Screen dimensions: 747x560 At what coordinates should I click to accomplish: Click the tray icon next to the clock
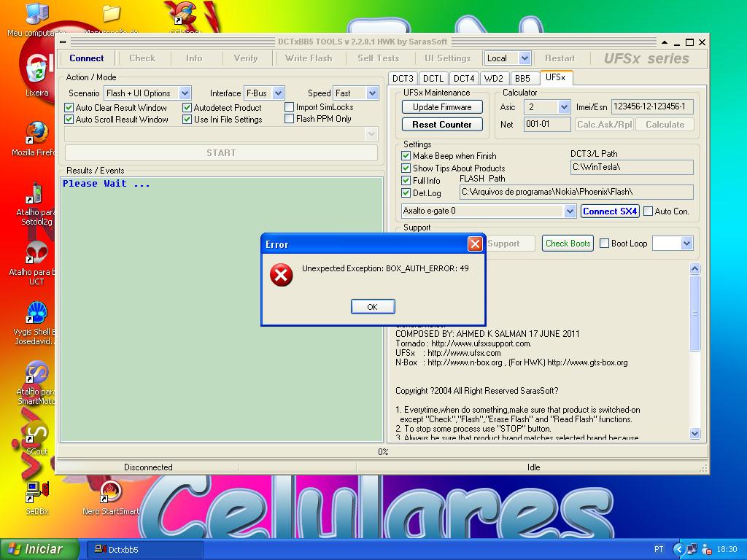(x=706, y=549)
